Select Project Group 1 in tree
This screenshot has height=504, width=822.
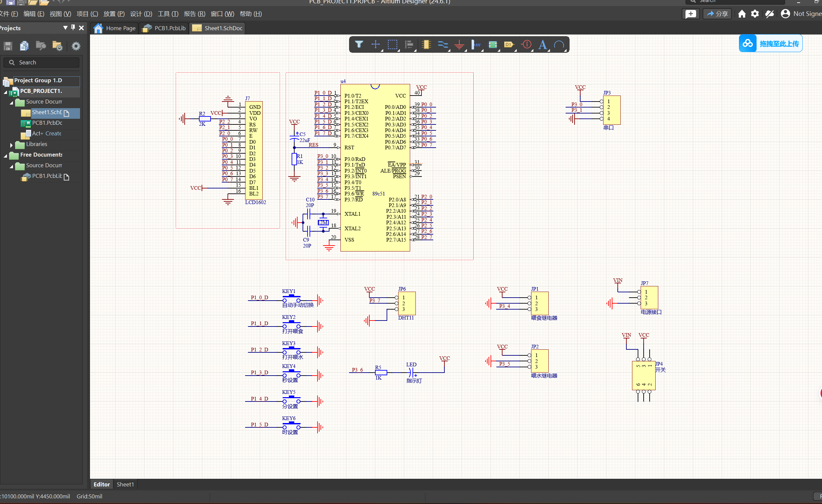point(41,81)
